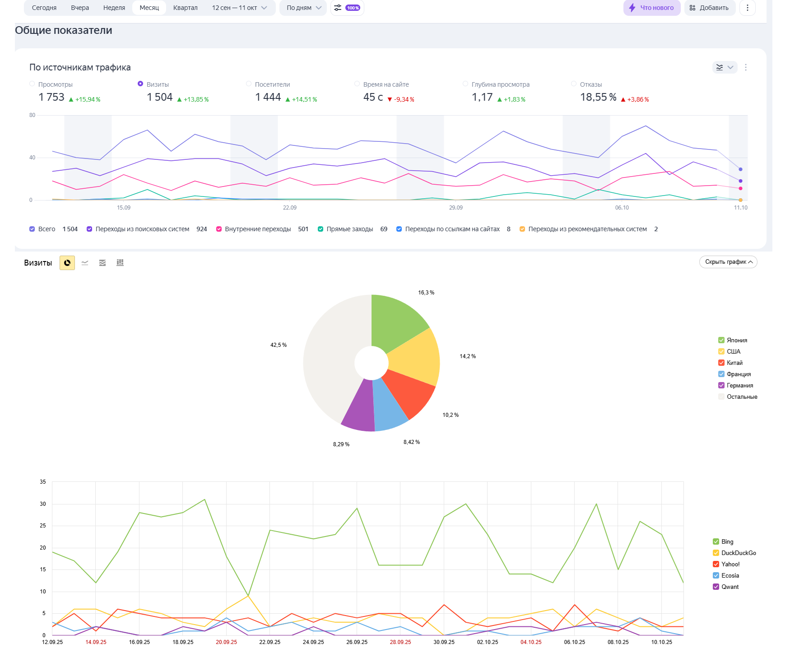Open the "12 сен — 11 окт" date range picker
785x672 pixels.
point(239,8)
